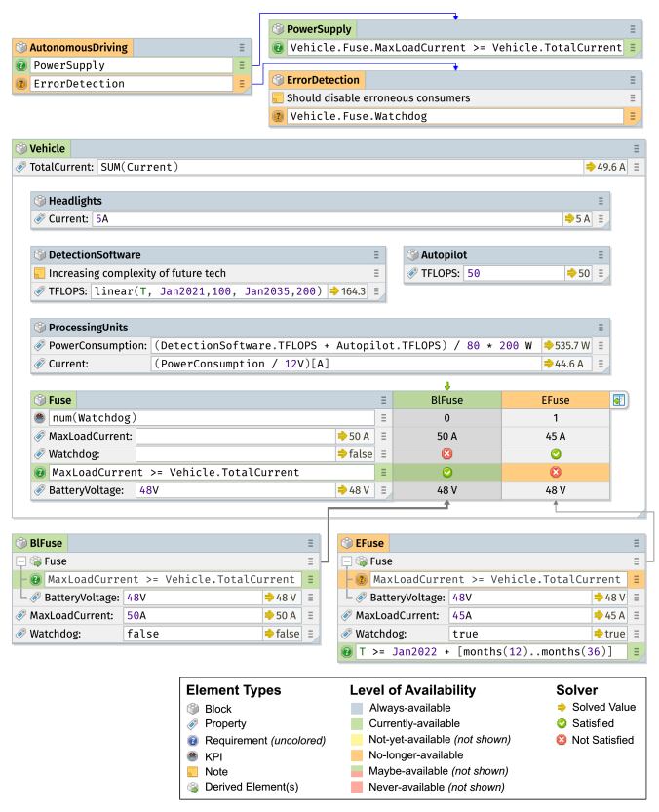Viewport: 659px width, 812px height.
Task: Click the Autopilot block icon
Action: tap(412, 254)
